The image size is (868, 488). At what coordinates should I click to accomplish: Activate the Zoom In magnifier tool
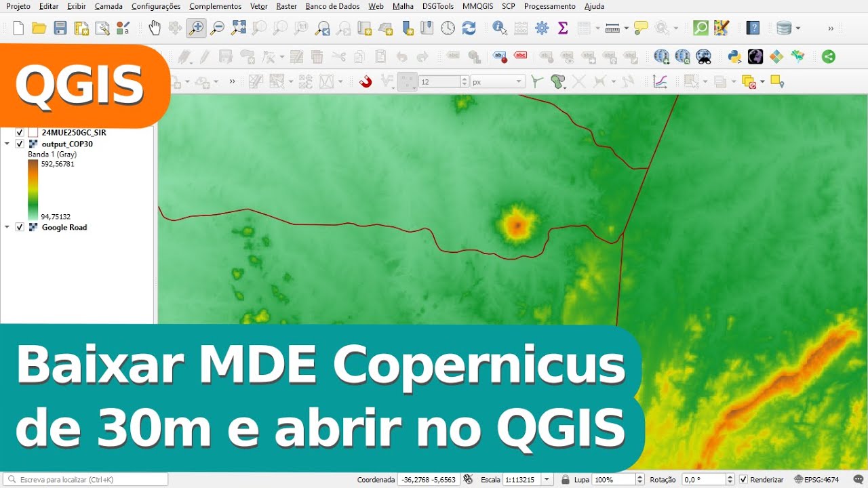coord(197,28)
